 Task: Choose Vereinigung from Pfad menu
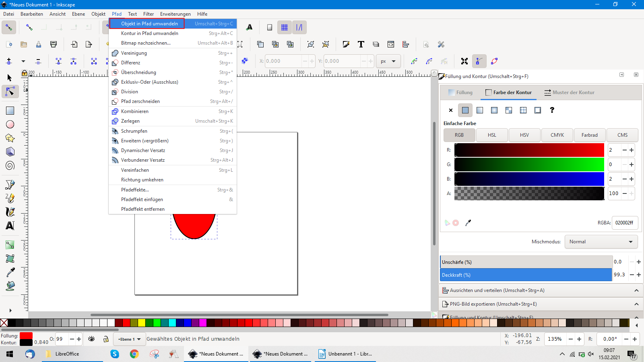(134, 53)
